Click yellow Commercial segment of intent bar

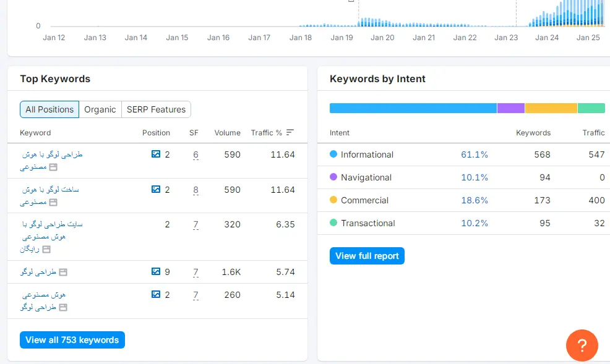551,108
